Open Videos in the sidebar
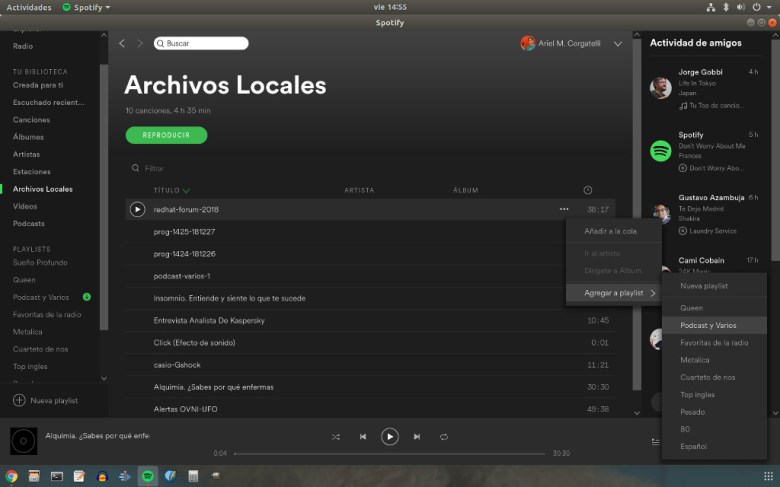The width and height of the screenshot is (780, 487). point(25,206)
